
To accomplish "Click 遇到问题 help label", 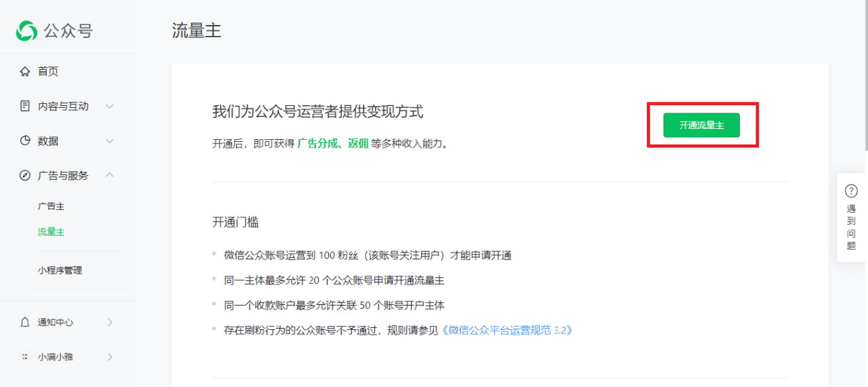I will click(x=851, y=227).
